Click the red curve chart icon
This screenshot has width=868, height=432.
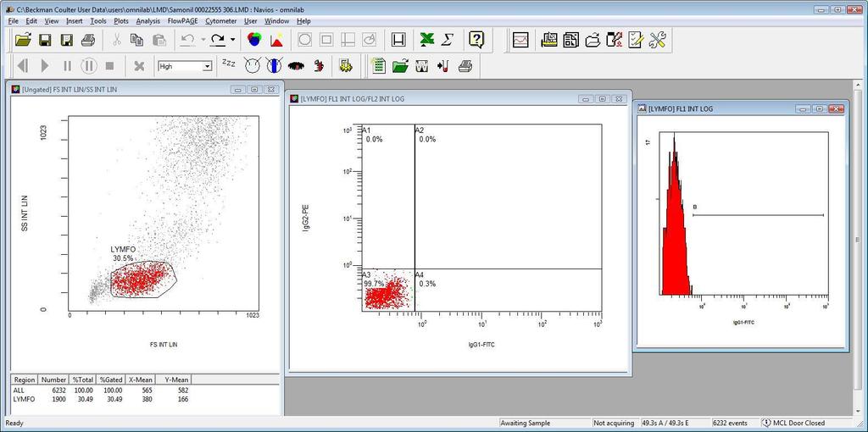(x=520, y=41)
